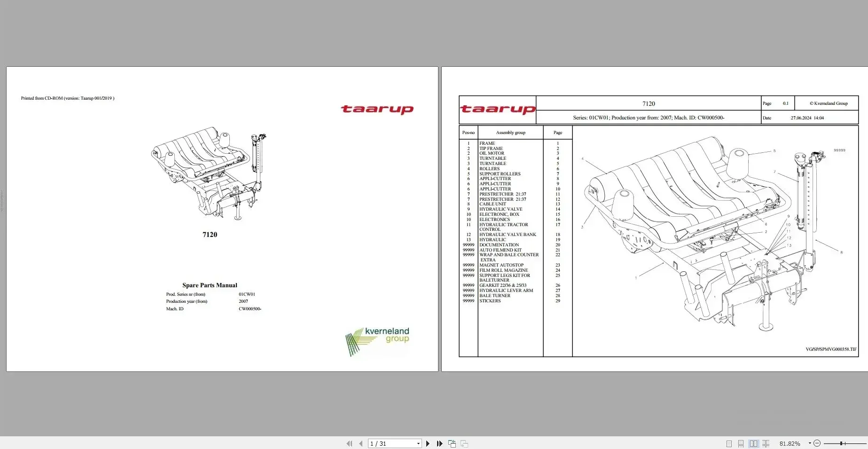This screenshot has width=868, height=449.
Task: Click the zoom out minus button
Action: [x=817, y=443]
